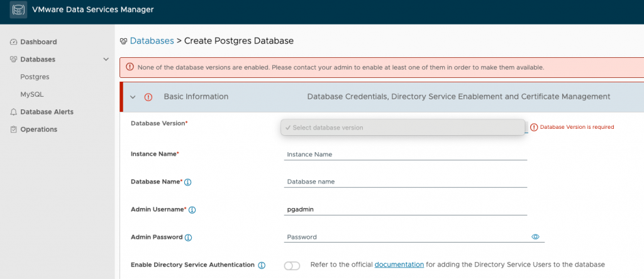Click the Instance Name input field
The width and height of the screenshot is (644, 279).
tap(406, 155)
